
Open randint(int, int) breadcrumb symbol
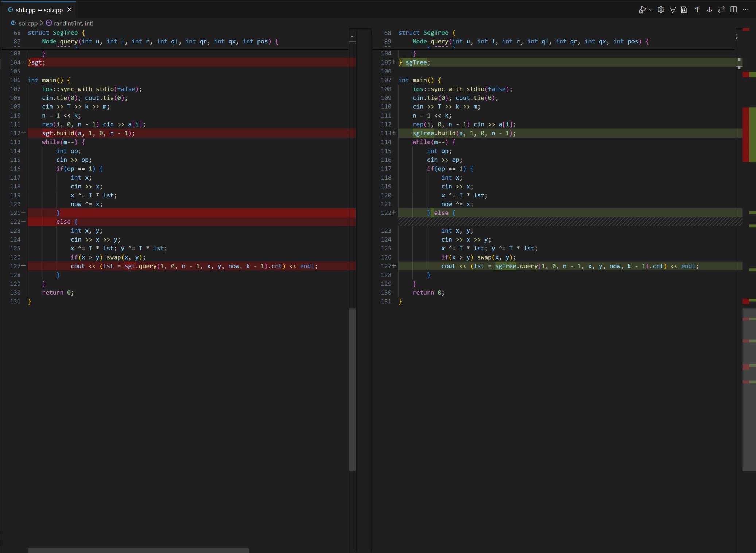(x=73, y=23)
